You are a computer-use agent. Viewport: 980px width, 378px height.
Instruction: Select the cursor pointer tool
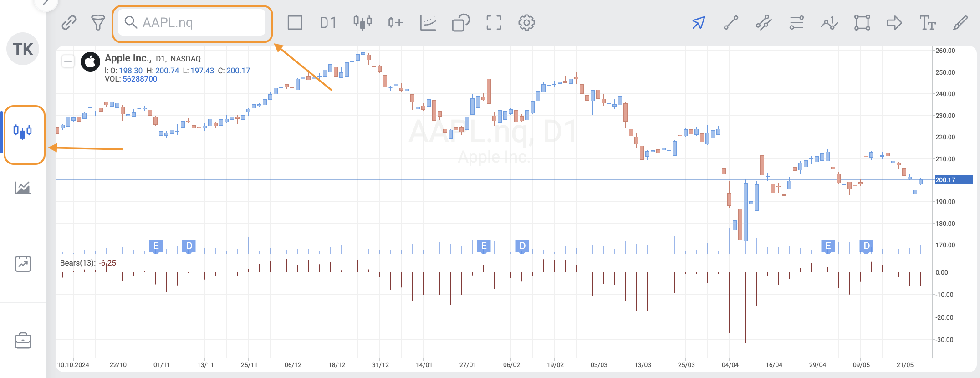[x=699, y=22]
